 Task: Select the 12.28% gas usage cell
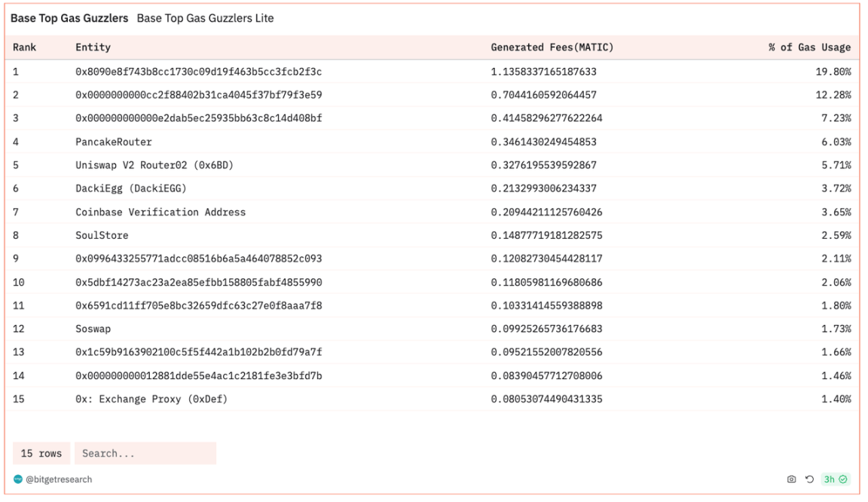point(833,95)
